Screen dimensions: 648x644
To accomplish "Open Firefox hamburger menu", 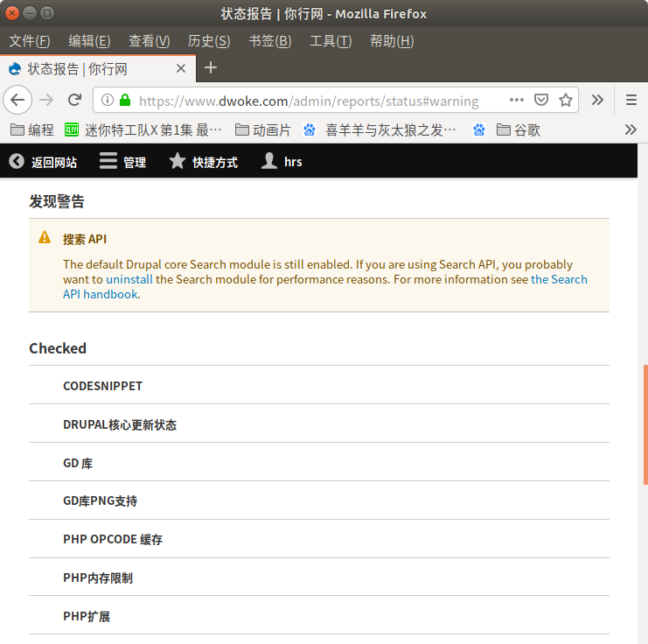I will [631, 100].
